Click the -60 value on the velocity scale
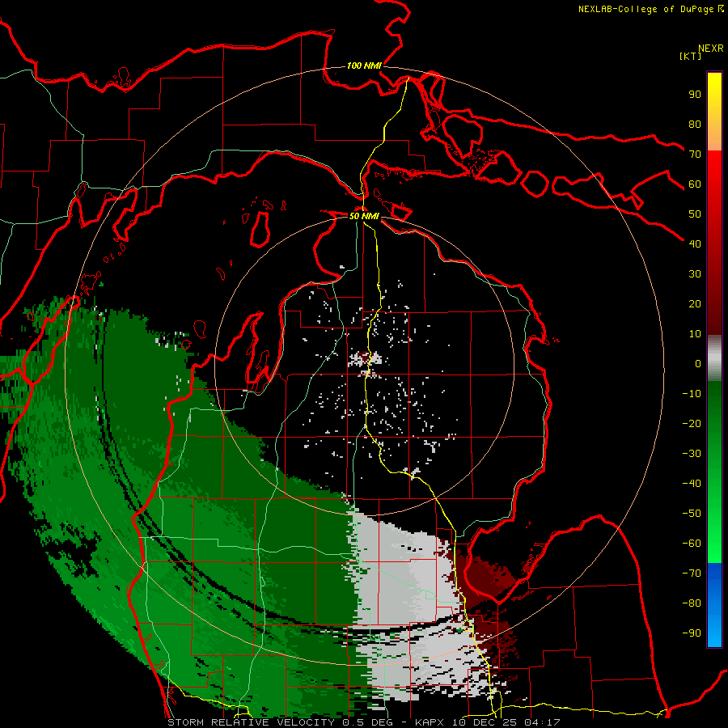The image size is (728, 728). 692,544
